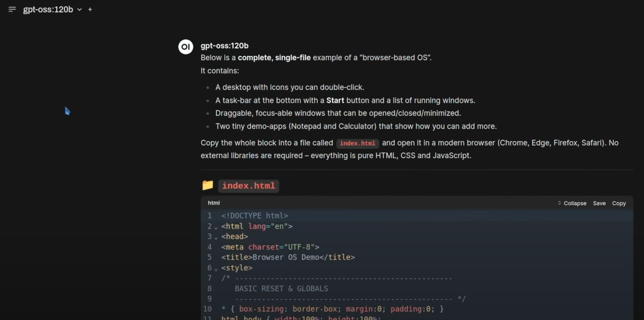Click the title Browser OS Demo code line

[288, 257]
